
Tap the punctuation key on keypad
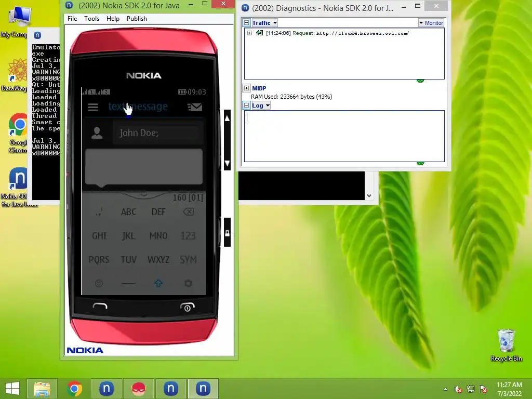point(99,212)
